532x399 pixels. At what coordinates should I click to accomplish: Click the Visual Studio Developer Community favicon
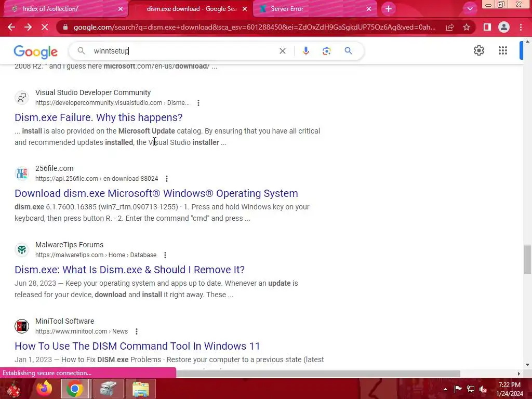(x=22, y=98)
